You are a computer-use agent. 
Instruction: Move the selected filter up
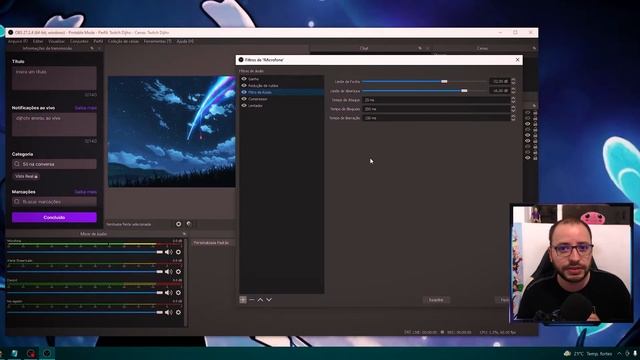[x=260, y=300]
